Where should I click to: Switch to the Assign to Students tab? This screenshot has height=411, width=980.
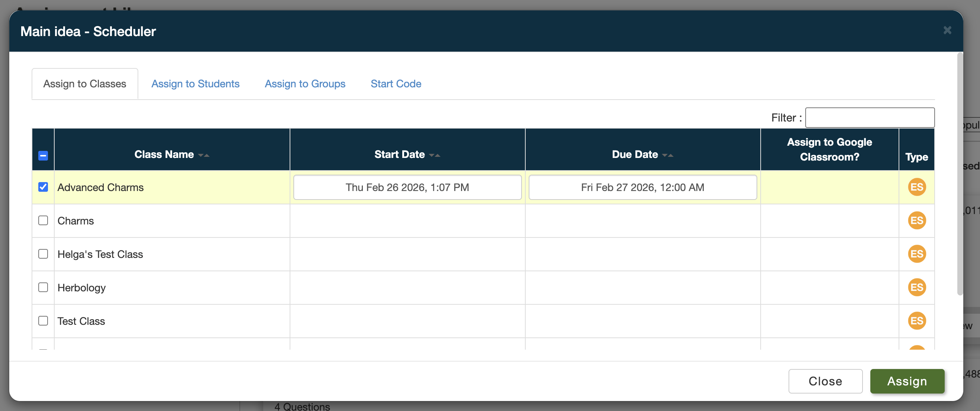coord(195,84)
